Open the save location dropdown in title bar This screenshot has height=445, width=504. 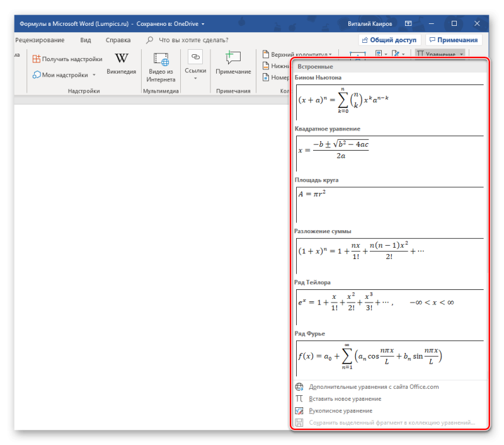[203, 24]
